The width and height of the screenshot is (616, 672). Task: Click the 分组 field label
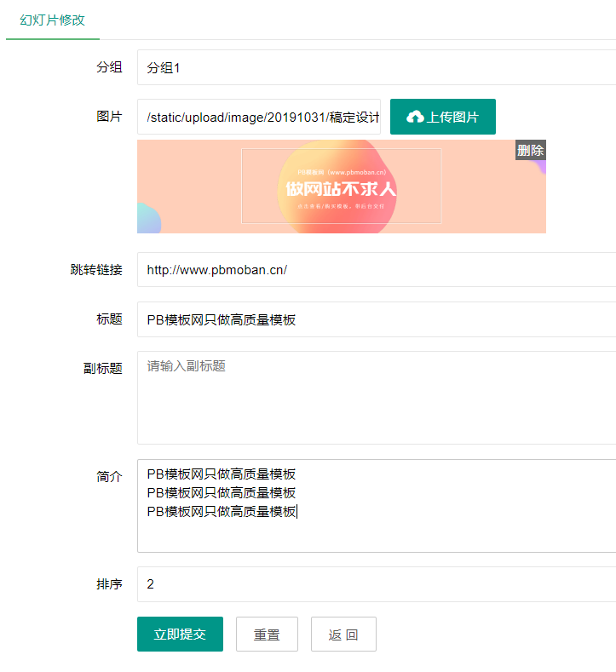pyautogui.click(x=109, y=67)
